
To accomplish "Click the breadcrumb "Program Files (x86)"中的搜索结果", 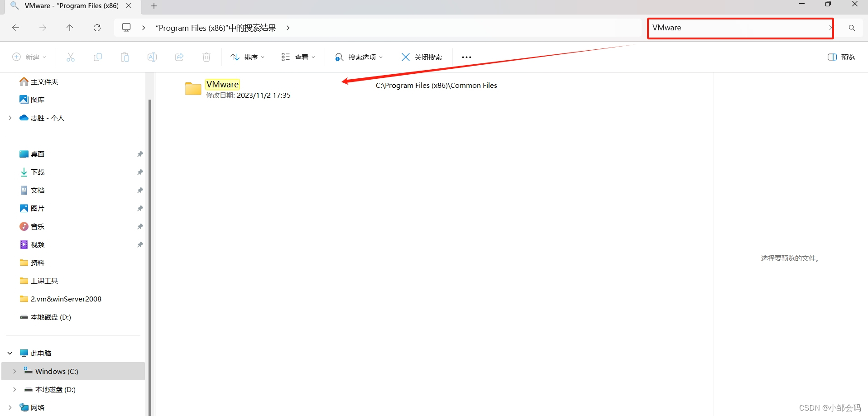I will (216, 28).
